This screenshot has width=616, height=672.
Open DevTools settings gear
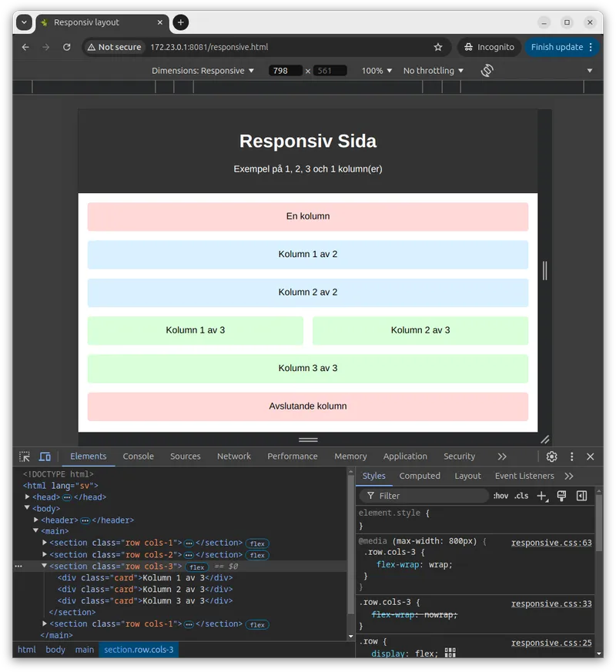click(551, 456)
